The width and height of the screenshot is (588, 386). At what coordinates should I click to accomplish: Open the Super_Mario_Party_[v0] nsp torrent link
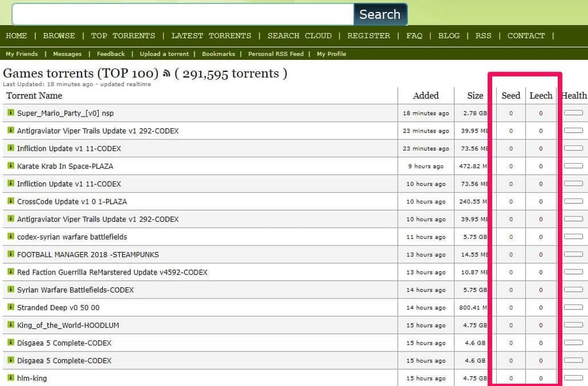coord(65,113)
